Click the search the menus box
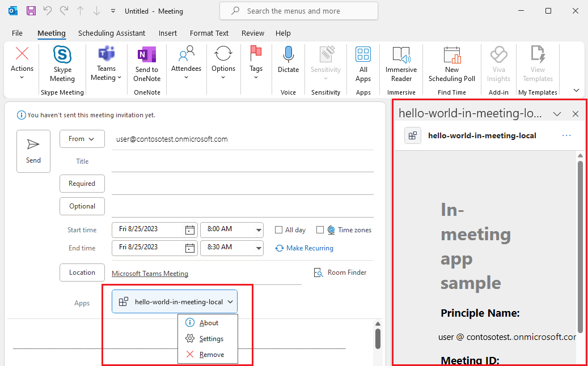Viewport: 588px width, 366px height. pos(299,11)
